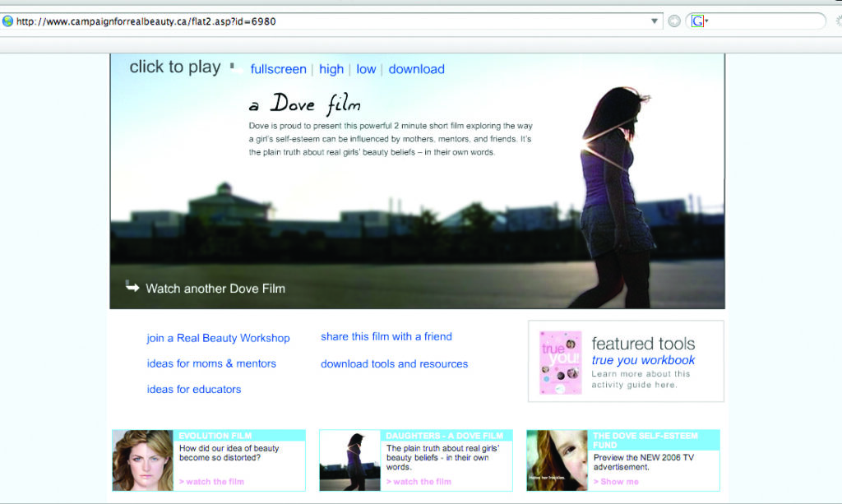Click 'share this film with a friend'

tap(386, 336)
